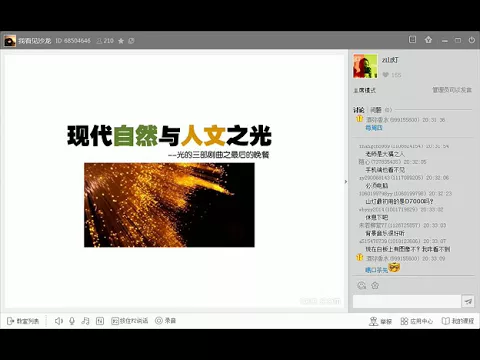This screenshot has width=480, height=360.
Task: Open the emoji picker icon above the chat input
Action: [362, 285]
